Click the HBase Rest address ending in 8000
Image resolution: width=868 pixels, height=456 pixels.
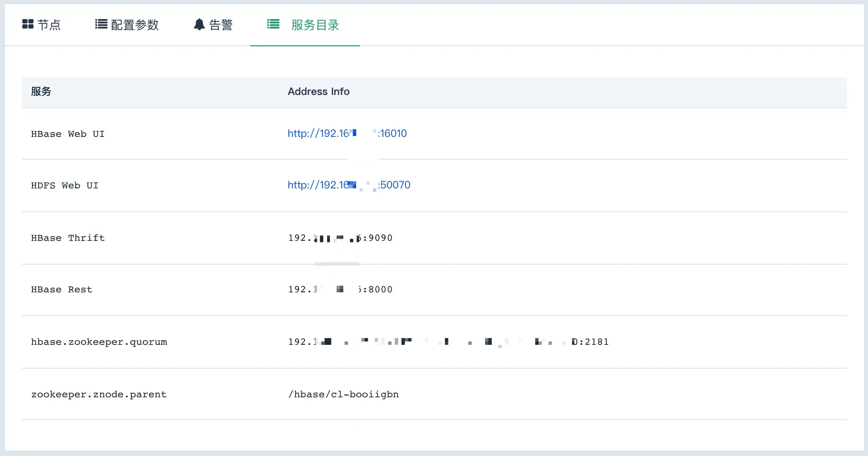pyautogui.click(x=340, y=290)
